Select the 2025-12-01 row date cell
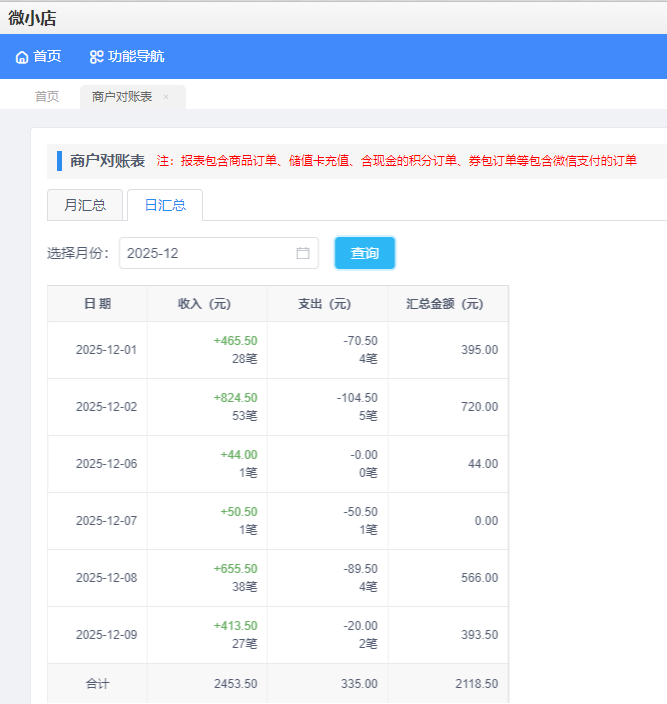 (106, 350)
